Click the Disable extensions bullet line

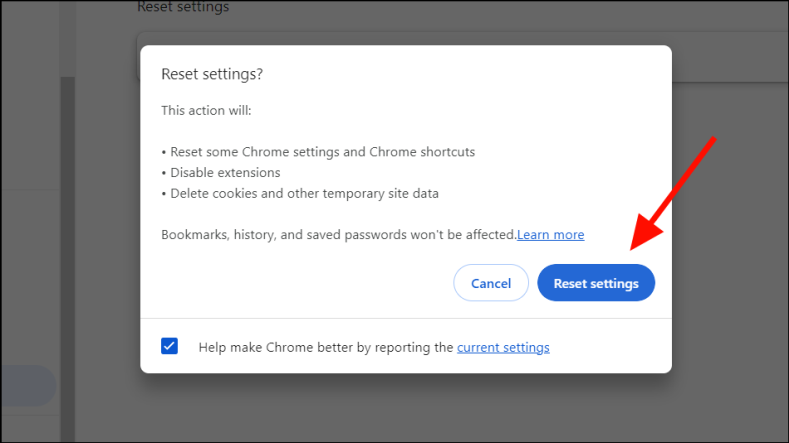221,173
